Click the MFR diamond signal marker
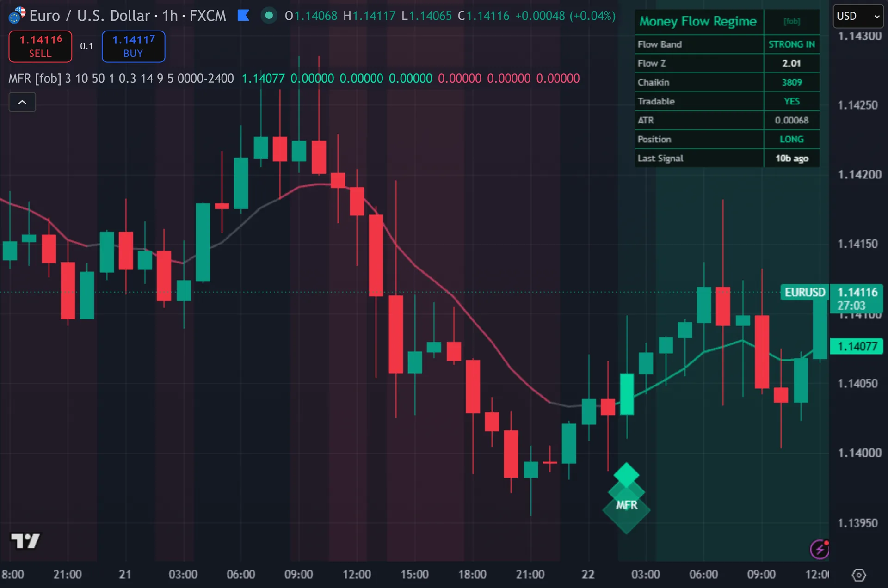 (627, 498)
